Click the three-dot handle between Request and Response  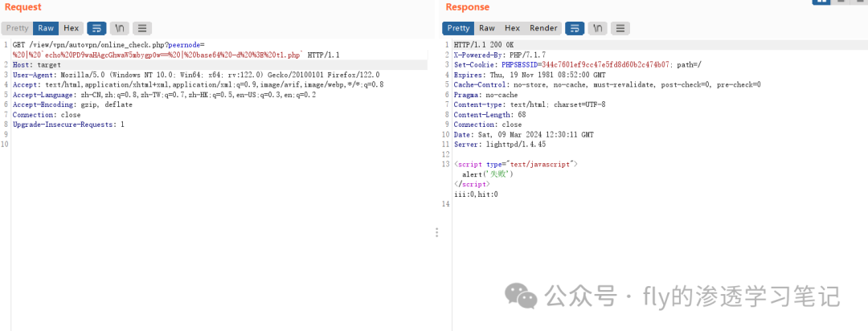coord(436,232)
